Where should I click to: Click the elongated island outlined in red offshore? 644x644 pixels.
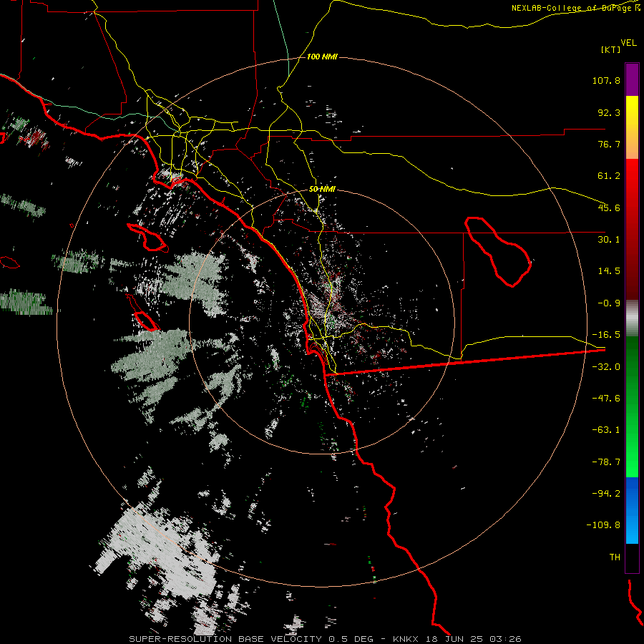pos(148,238)
